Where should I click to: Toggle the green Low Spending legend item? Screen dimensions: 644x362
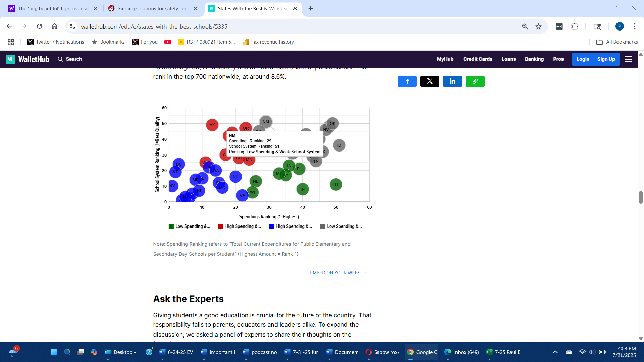pyautogui.click(x=190, y=226)
